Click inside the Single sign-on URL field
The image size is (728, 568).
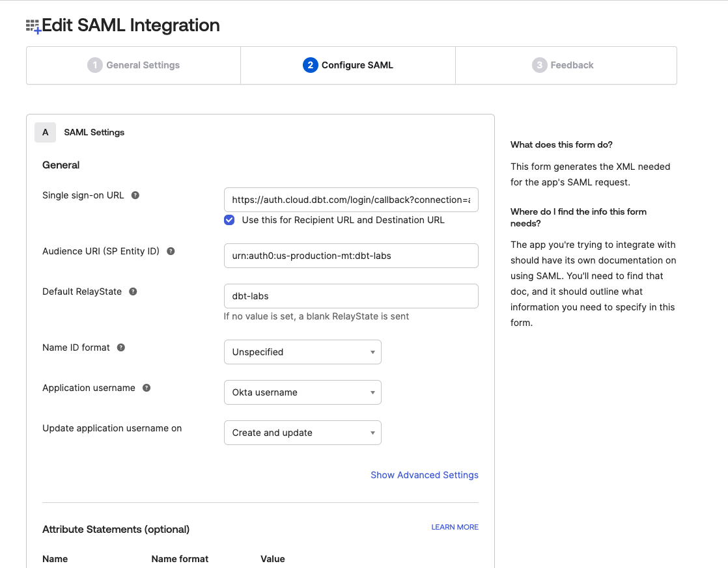pyautogui.click(x=351, y=200)
